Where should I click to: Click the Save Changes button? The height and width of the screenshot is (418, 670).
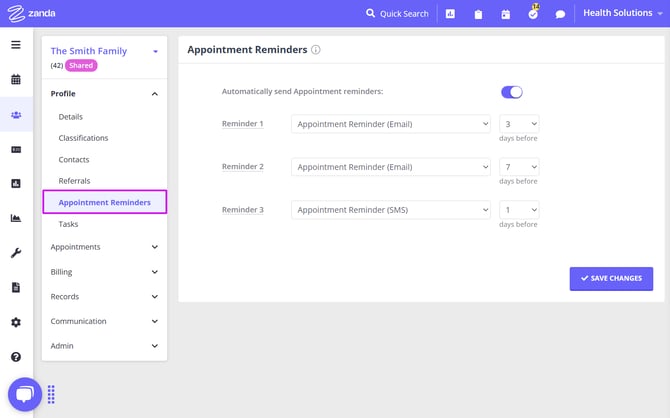click(611, 278)
